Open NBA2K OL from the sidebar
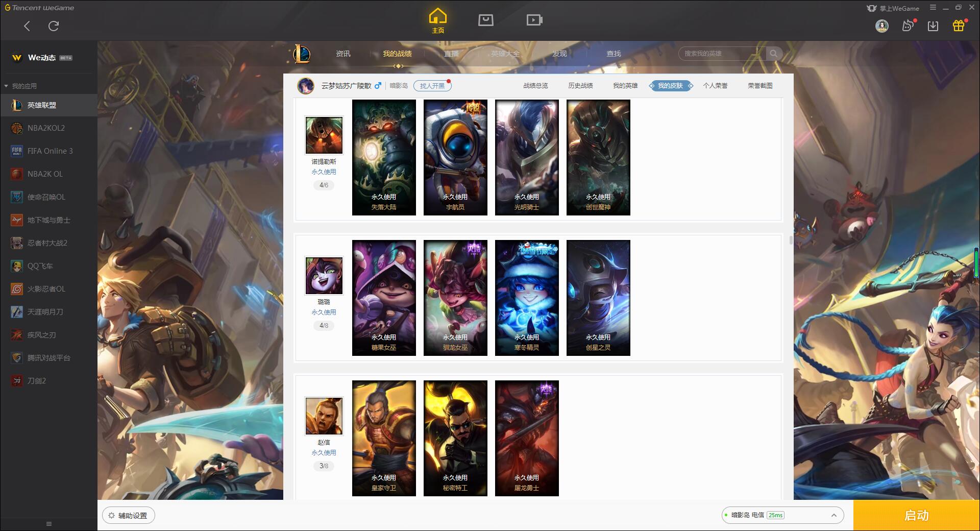The height and width of the screenshot is (531, 980). (48, 174)
